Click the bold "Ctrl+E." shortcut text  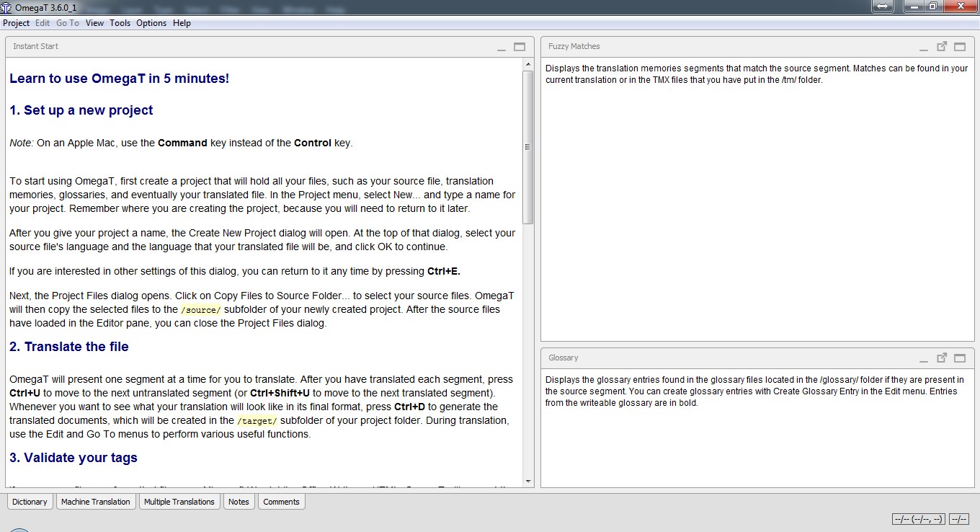[x=444, y=272]
